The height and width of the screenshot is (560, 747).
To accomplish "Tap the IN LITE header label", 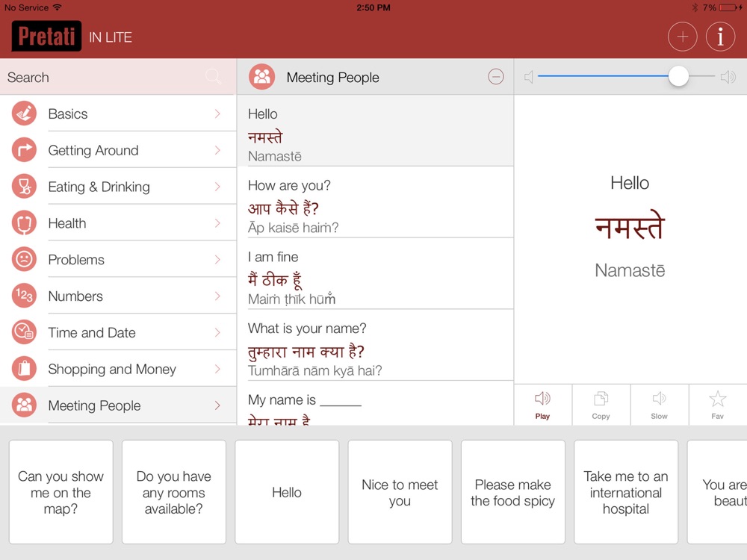I will click(x=111, y=37).
